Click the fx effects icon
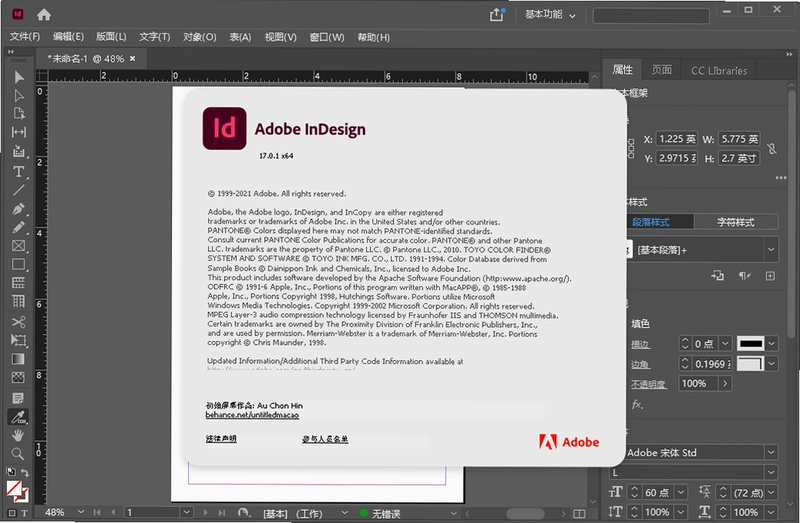 pos(638,405)
